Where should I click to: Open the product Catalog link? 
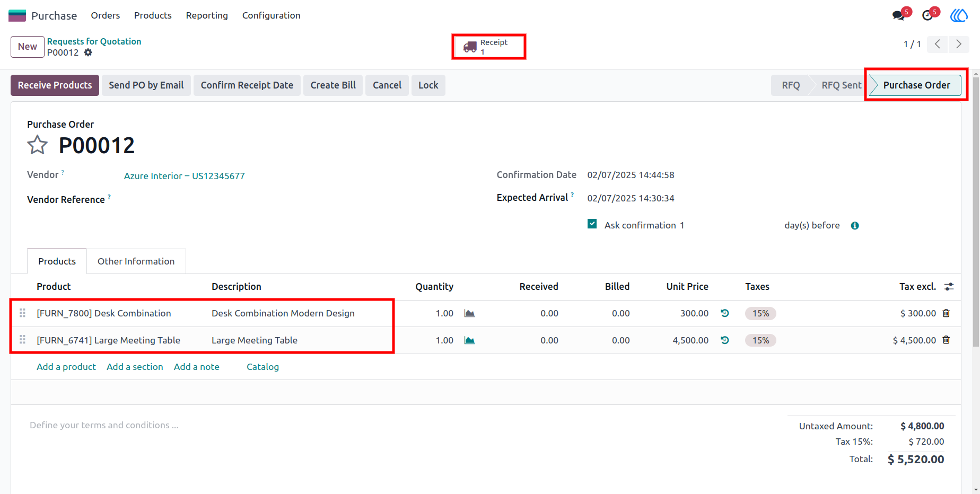[262, 367]
